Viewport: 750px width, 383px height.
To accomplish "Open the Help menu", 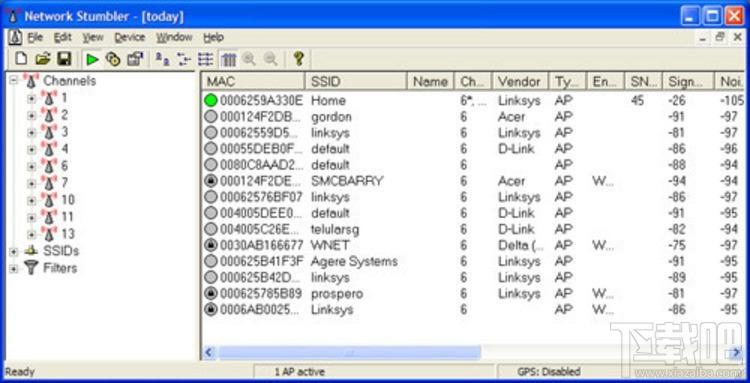I will pos(213,37).
